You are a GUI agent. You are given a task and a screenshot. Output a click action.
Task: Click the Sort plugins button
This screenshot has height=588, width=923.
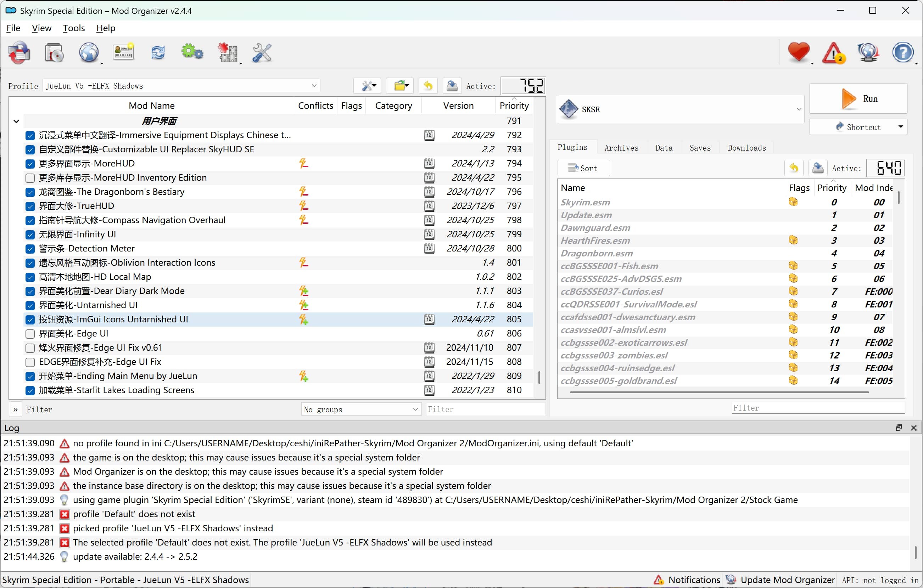[583, 168]
